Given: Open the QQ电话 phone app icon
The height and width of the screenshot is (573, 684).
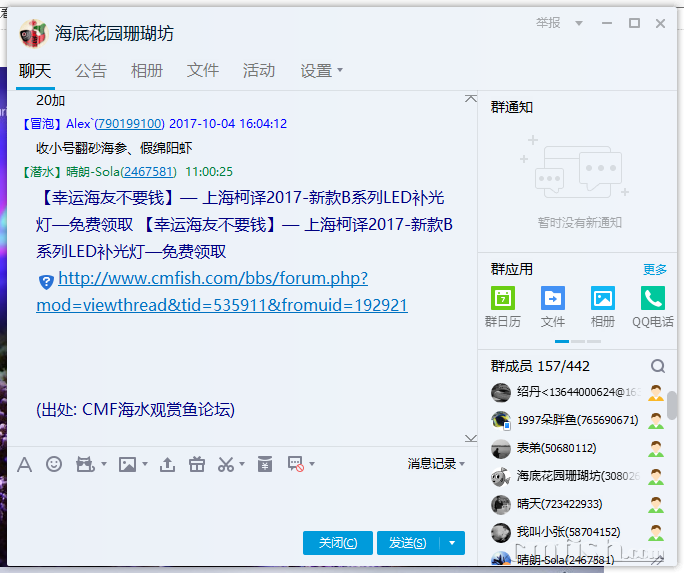Looking at the screenshot, I should (652, 298).
